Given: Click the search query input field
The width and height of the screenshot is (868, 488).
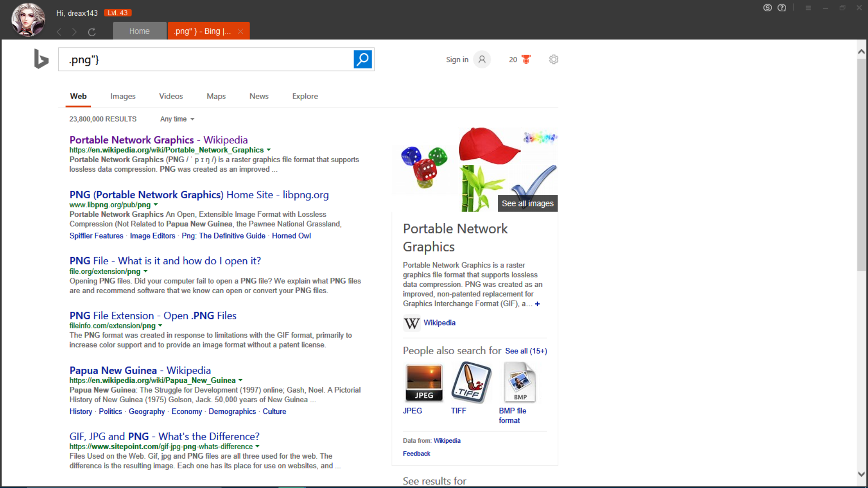Looking at the screenshot, I should (x=206, y=59).
